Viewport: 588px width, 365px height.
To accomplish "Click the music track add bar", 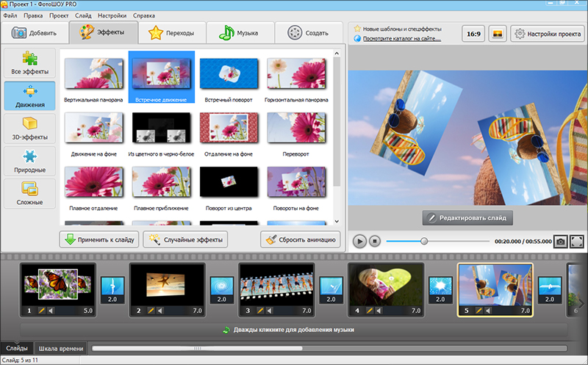I will [x=293, y=330].
